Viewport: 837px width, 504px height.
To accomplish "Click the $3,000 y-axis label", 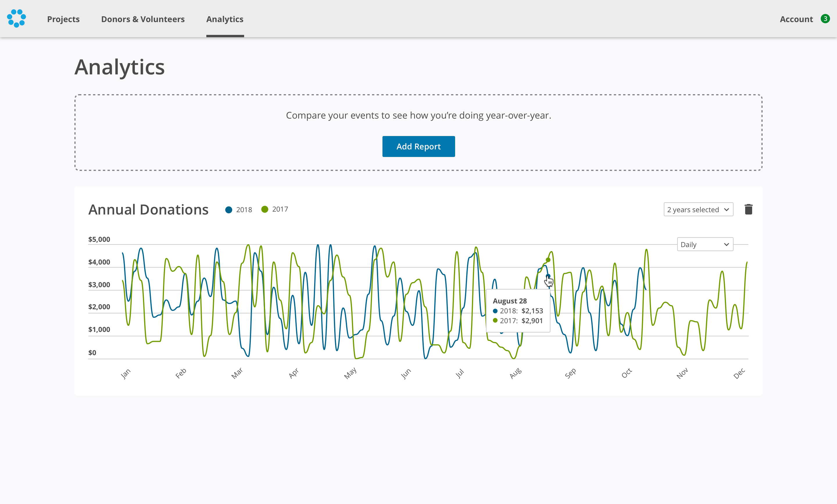I will point(99,285).
